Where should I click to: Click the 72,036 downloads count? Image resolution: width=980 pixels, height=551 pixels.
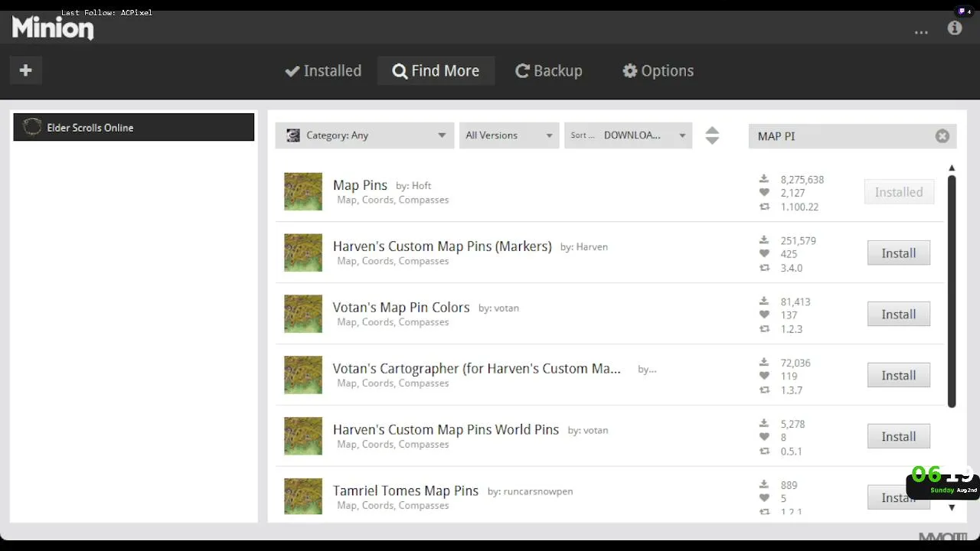pyautogui.click(x=795, y=364)
